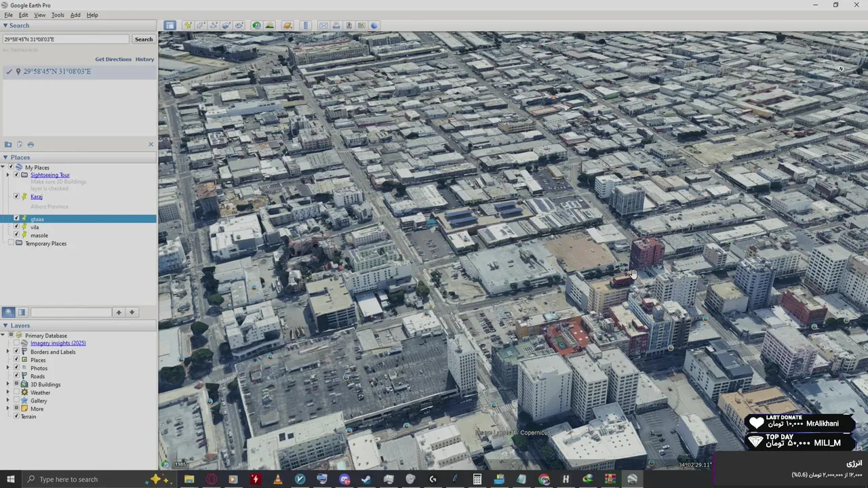Click the blue globe toolbar icon
Viewport: 868px width, 488px height.
(374, 26)
